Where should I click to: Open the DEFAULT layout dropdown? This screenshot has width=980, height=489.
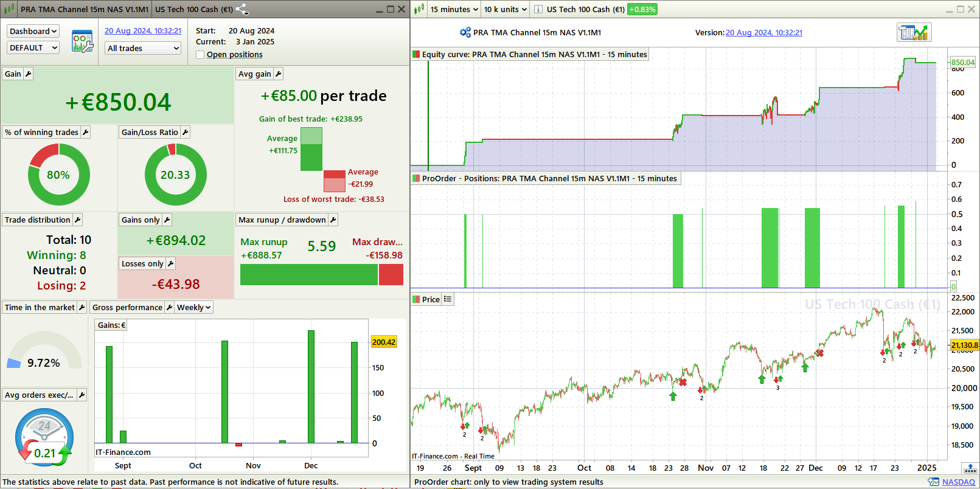(x=33, y=47)
